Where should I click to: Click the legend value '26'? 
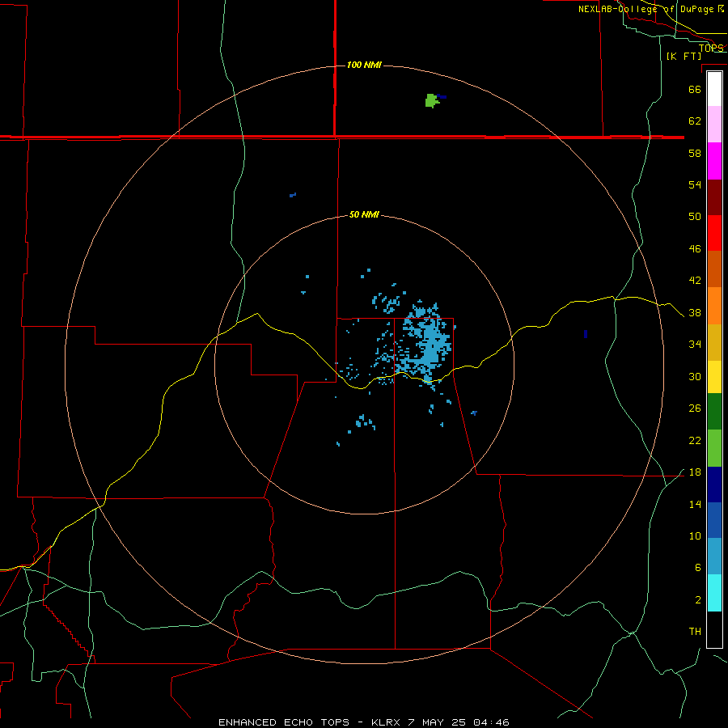(695, 408)
